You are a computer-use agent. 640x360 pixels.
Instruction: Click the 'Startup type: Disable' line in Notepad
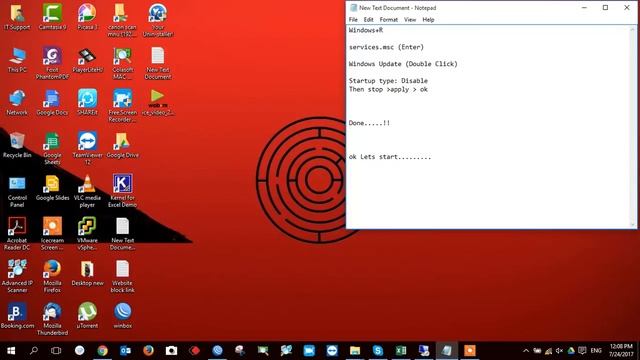point(388,81)
